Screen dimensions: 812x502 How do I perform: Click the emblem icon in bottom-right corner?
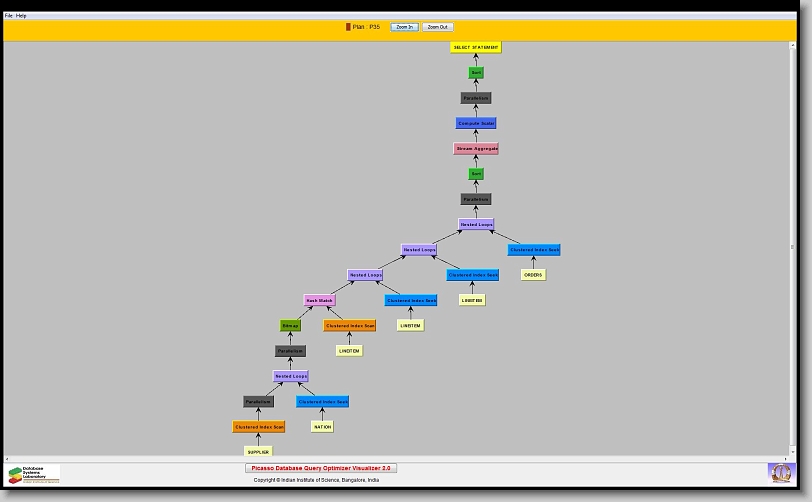pos(779,472)
